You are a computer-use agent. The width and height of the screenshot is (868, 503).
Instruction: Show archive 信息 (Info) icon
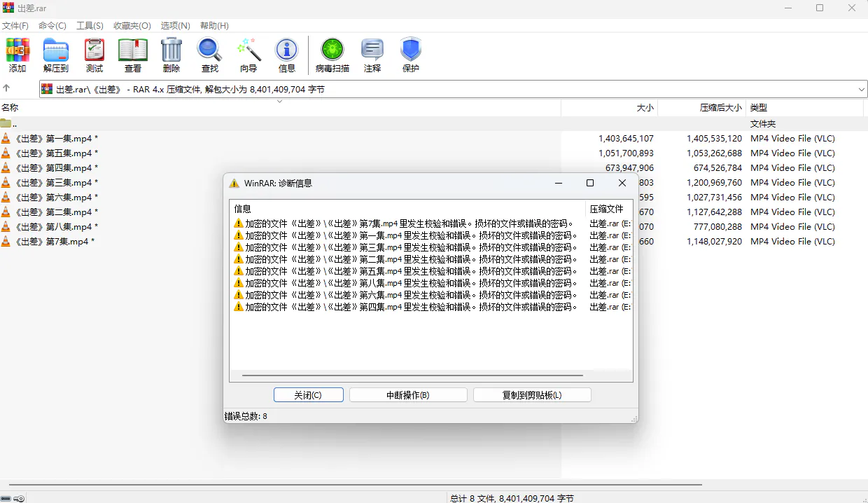point(287,55)
